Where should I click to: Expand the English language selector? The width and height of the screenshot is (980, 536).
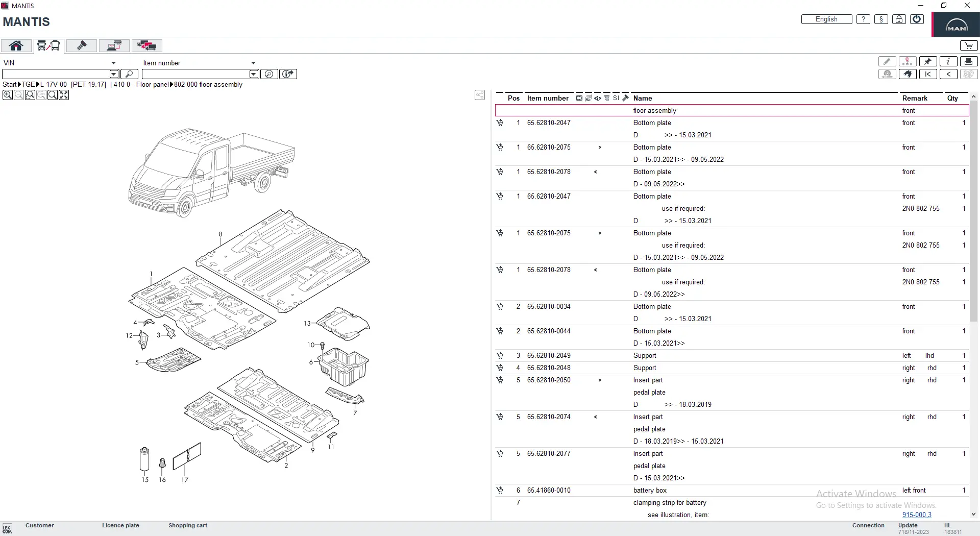coord(826,19)
